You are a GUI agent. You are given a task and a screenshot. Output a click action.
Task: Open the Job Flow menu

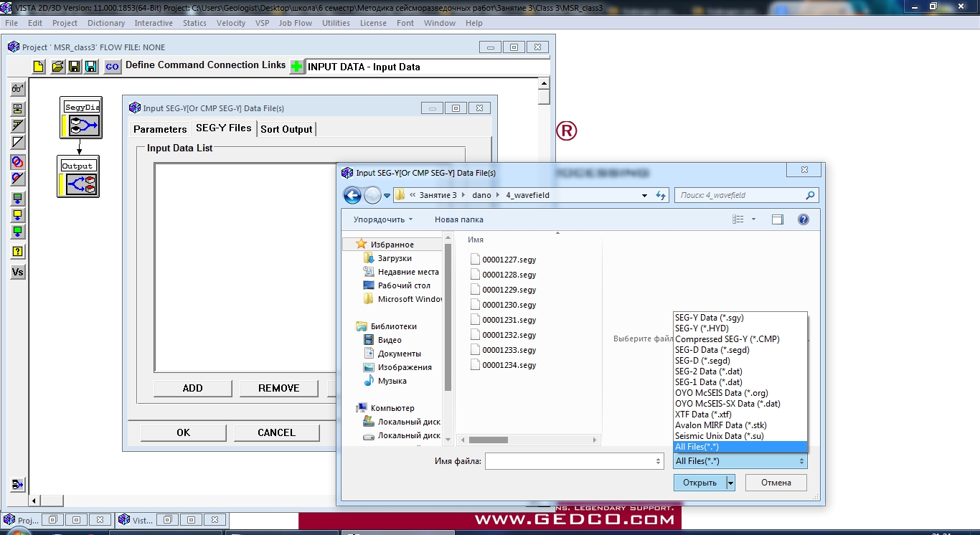tap(296, 23)
